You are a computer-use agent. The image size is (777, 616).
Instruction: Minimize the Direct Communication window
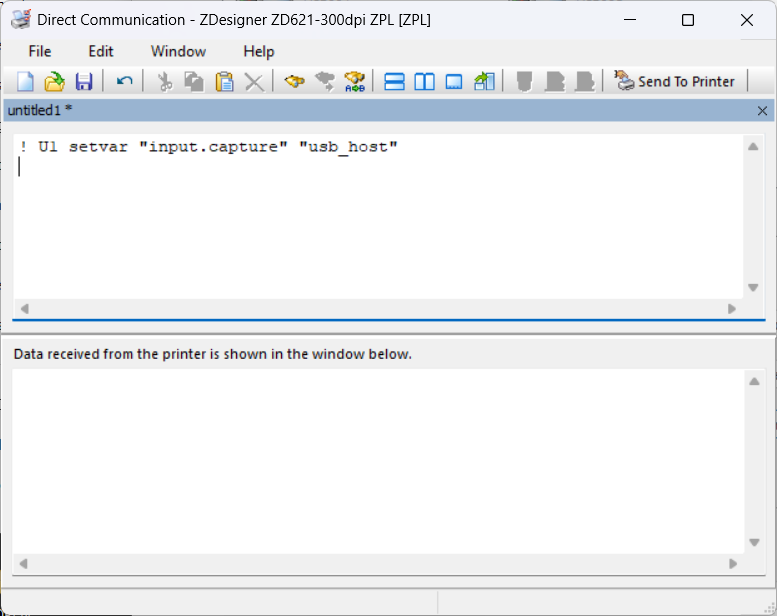[x=630, y=20]
